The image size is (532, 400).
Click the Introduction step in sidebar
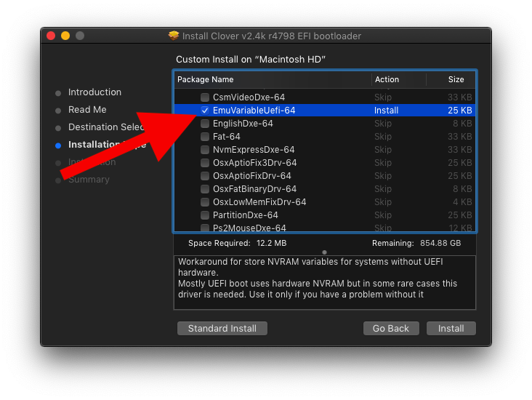click(94, 92)
